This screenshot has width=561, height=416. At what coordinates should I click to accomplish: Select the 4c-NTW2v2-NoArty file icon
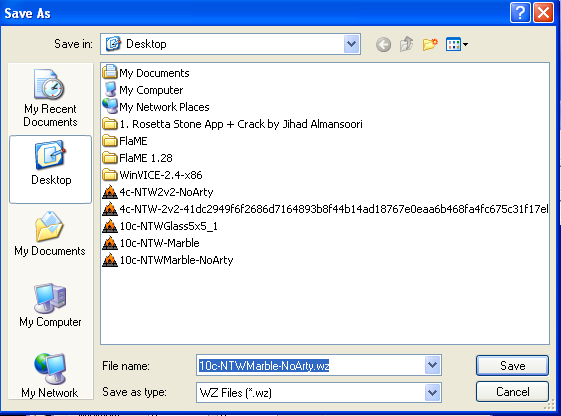click(110, 192)
